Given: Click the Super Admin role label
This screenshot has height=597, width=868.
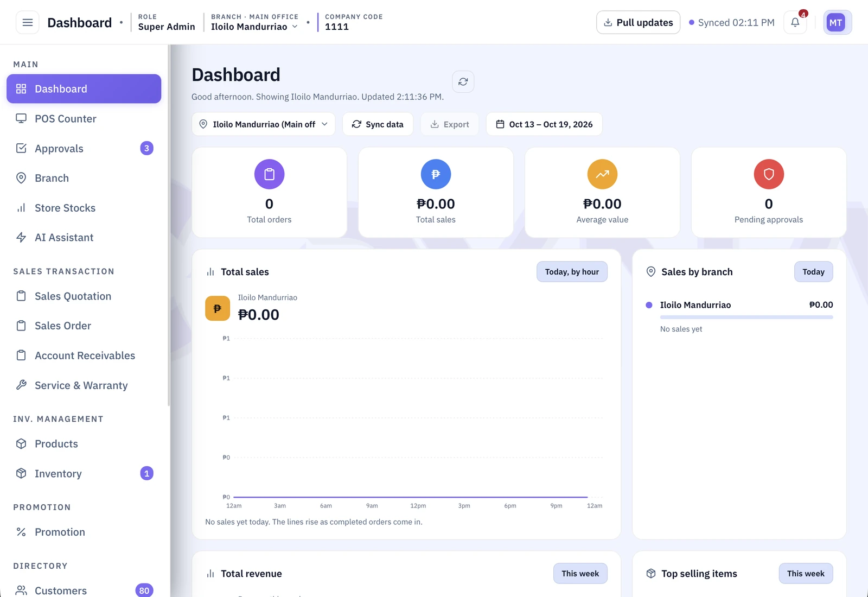Looking at the screenshot, I should [x=167, y=27].
